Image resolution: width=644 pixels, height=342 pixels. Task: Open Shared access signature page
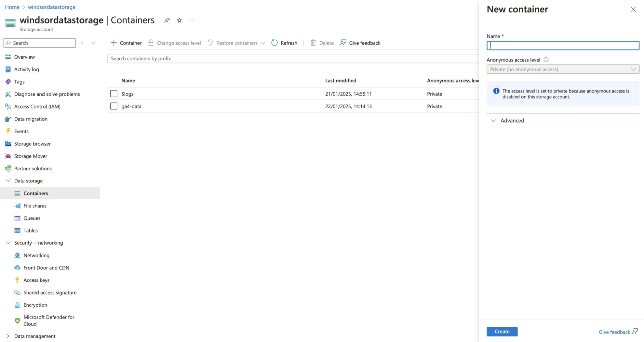tap(50, 292)
